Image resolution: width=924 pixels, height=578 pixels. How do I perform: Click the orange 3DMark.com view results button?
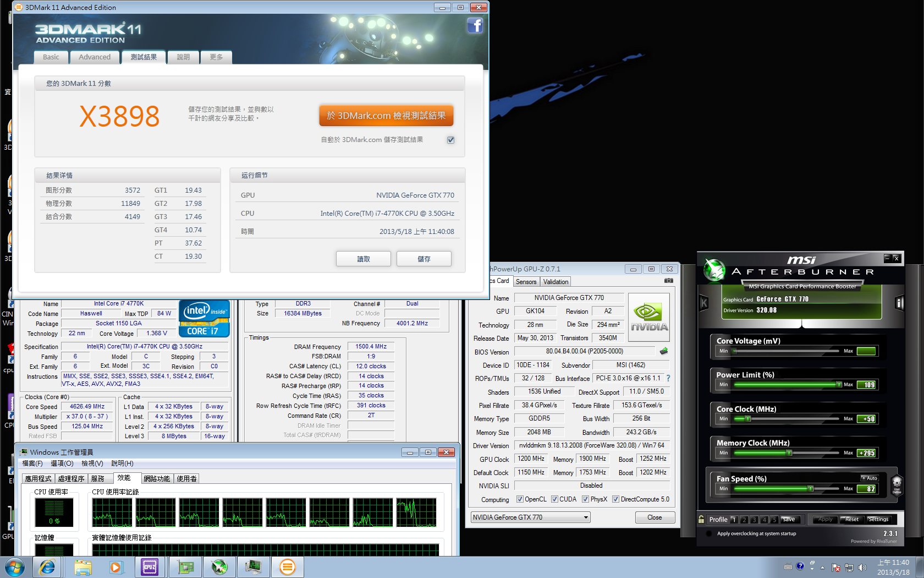tap(386, 116)
